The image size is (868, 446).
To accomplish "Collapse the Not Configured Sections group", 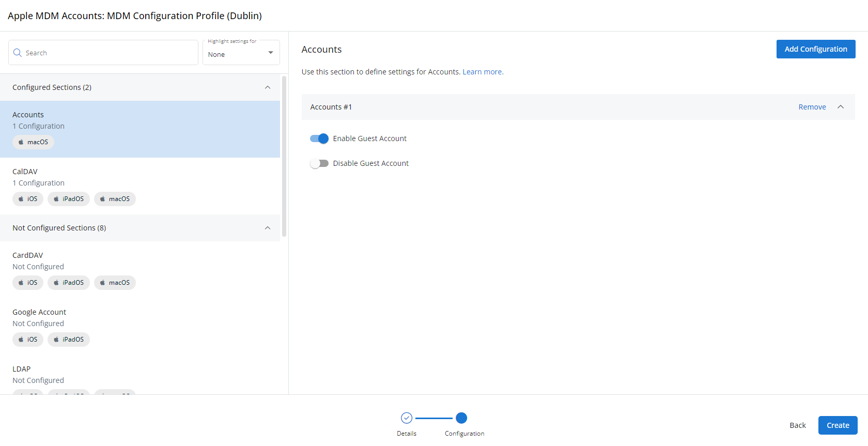I will point(268,228).
